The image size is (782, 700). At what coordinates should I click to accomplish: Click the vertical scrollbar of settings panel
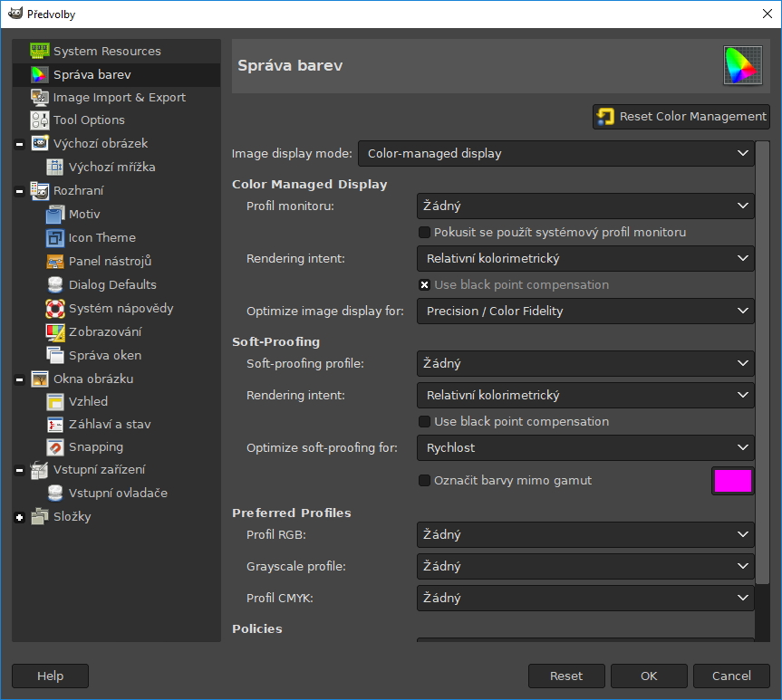pos(762,362)
